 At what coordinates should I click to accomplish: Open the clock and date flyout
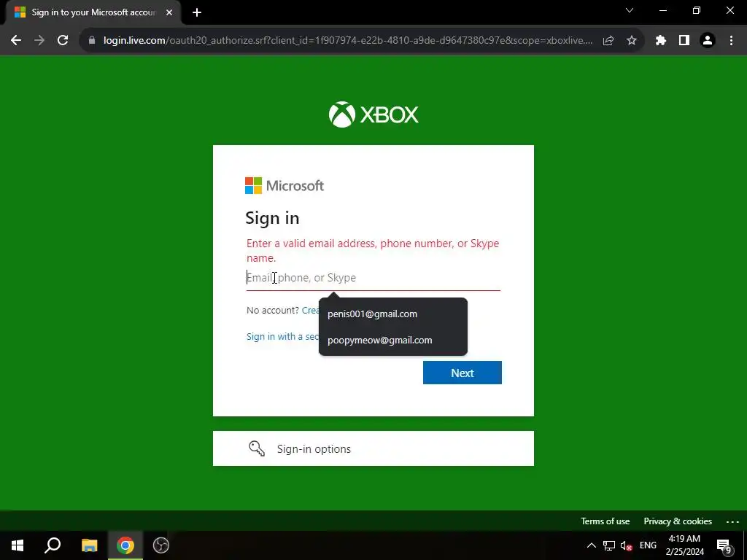click(x=684, y=545)
